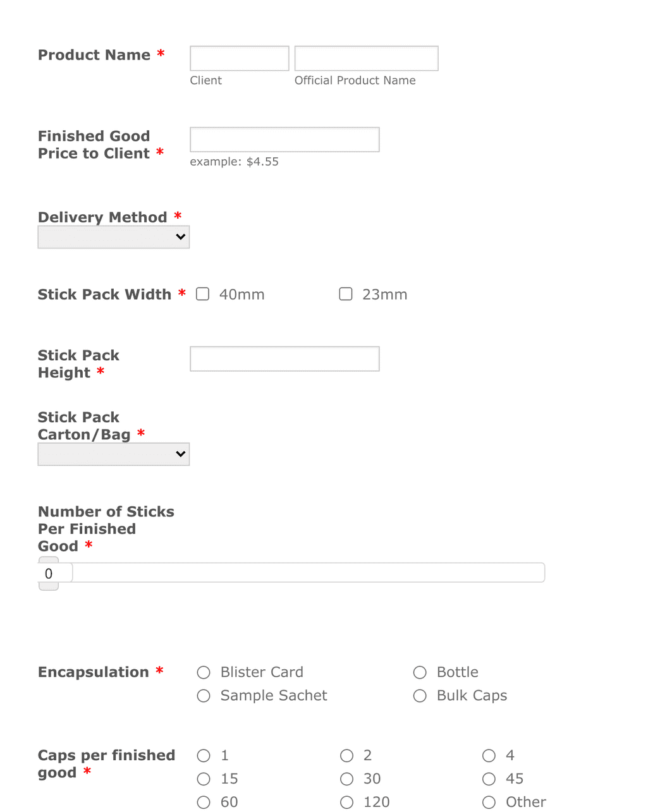Choose 30 caps per finished good
The width and height of the screenshot is (660, 812).
pyautogui.click(x=346, y=779)
